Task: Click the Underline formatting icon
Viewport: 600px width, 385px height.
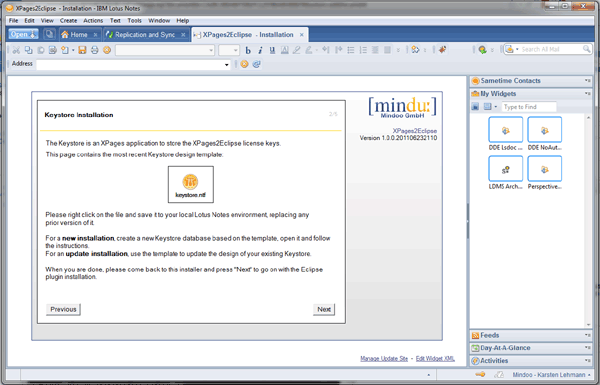Action: pyautogui.click(x=272, y=50)
